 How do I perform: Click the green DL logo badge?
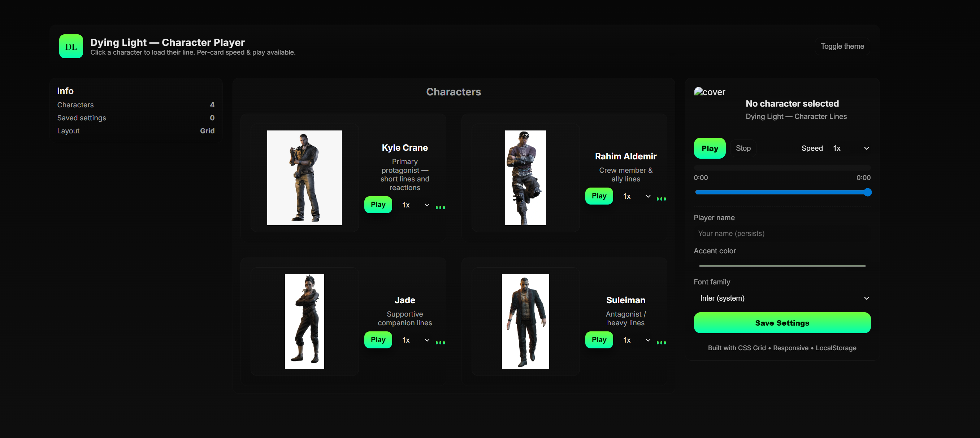(x=71, y=46)
